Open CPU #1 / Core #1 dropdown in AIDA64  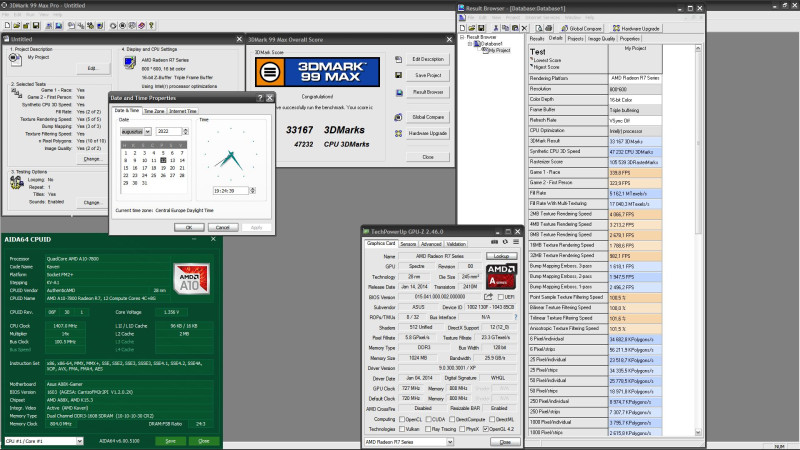[x=80, y=441]
